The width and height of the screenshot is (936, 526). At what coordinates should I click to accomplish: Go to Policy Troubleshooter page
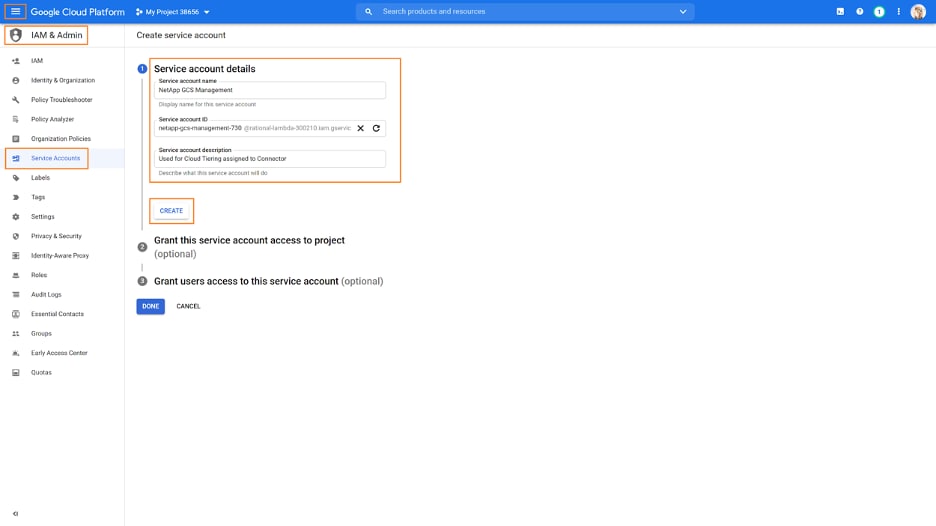click(x=61, y=100)
